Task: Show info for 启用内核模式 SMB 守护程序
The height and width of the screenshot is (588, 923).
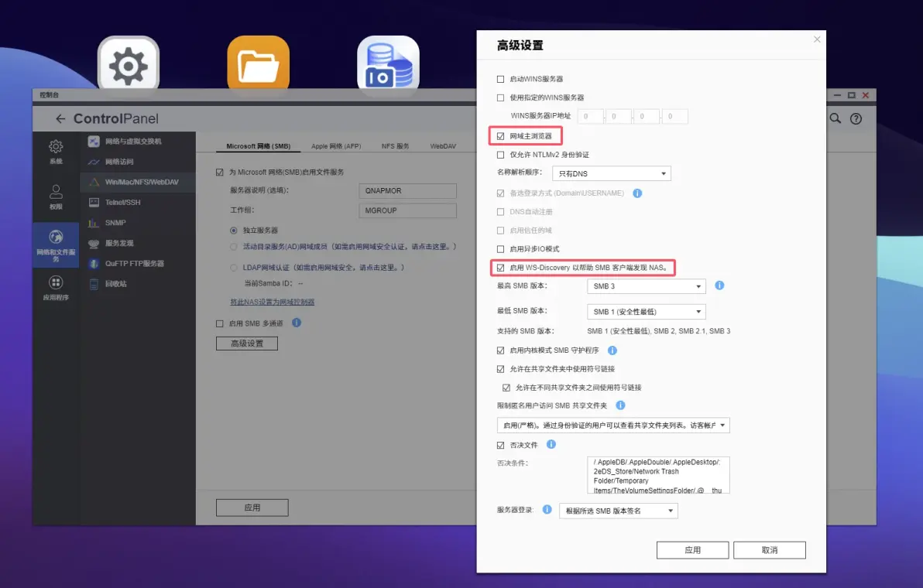Action: pyautogui.click(x=612, y=350)
